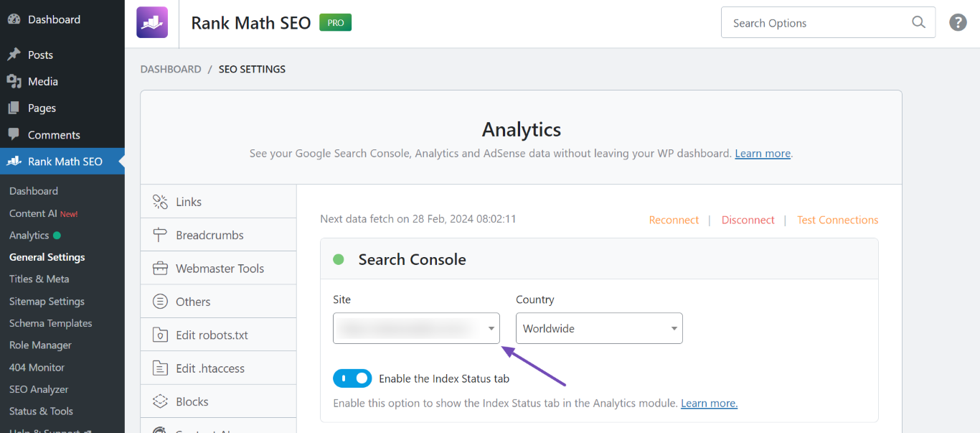This screenshot has width=980, height=433.
Task: Open Status & Tools submenu item
Action: pos(41,411)
